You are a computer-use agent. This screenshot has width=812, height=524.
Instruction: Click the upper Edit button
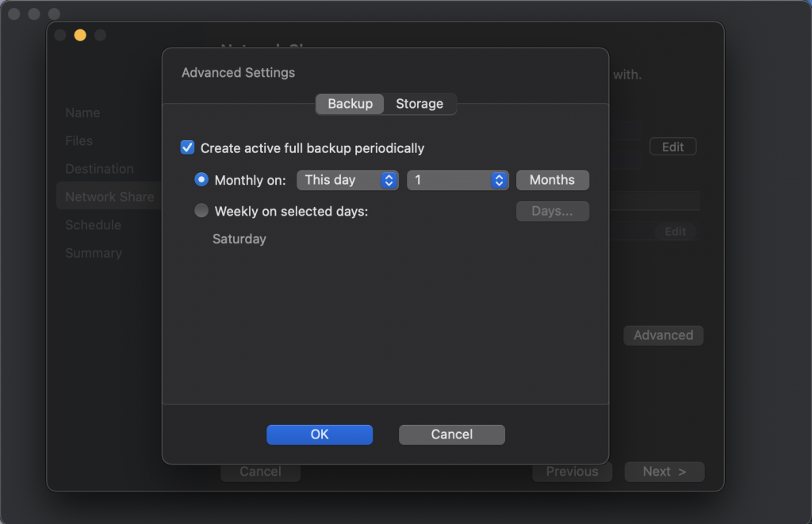(672, 146)
